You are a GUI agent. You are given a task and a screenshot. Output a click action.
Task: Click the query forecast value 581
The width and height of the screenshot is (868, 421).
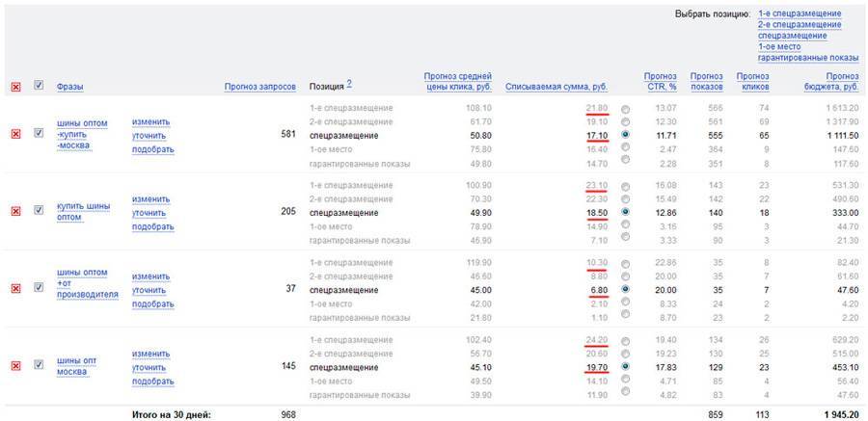point(289,134)
